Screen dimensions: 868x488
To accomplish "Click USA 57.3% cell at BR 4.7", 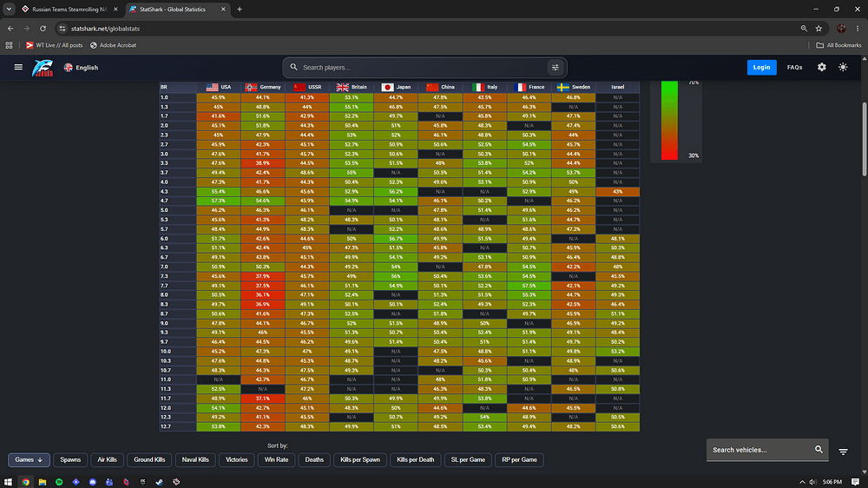I will tap(219, 201).
